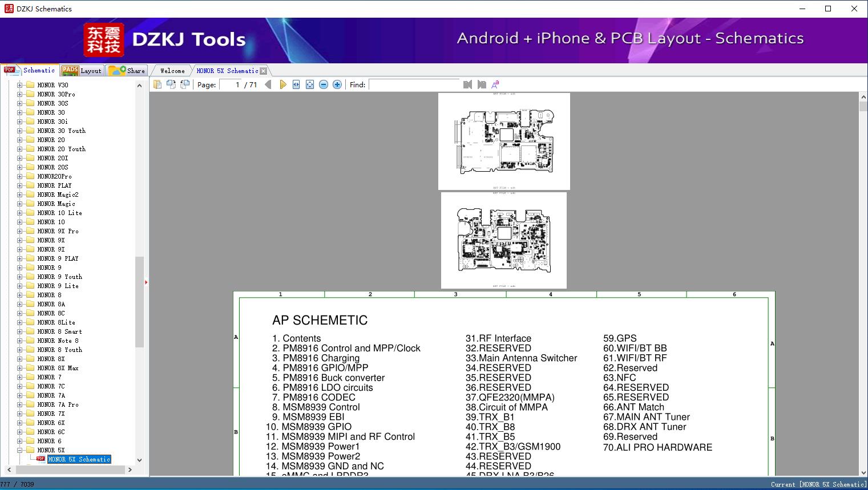The height and width of the screenshot is (490, 868).
Task: Expand the HONOR Note 8 tree node
Action: click(x=20, y=341)
